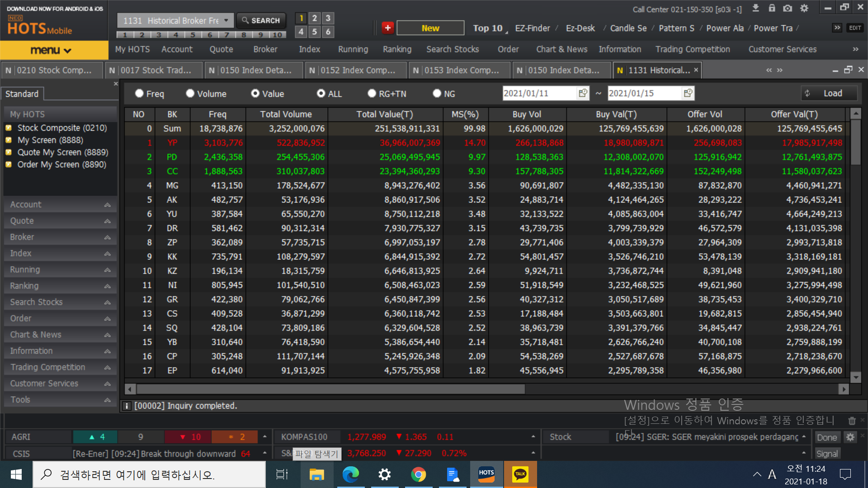Switch to 0210 Stock Comp tab
Viewport: 868px width, 488px height.
point(52,70)
